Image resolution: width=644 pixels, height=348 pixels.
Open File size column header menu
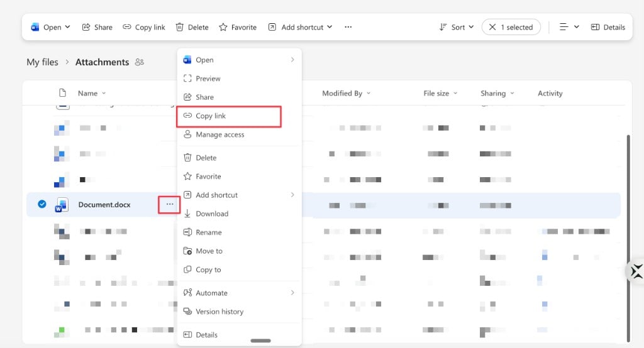click(440, 93)
